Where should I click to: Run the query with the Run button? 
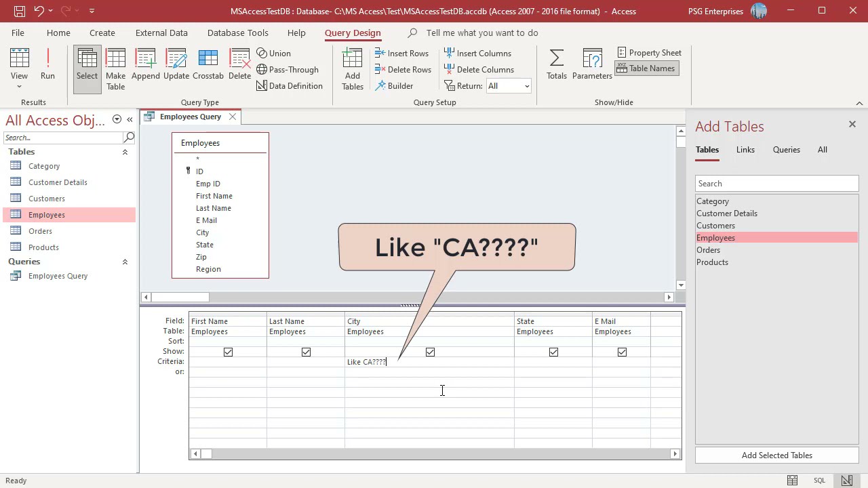point(47,65)
